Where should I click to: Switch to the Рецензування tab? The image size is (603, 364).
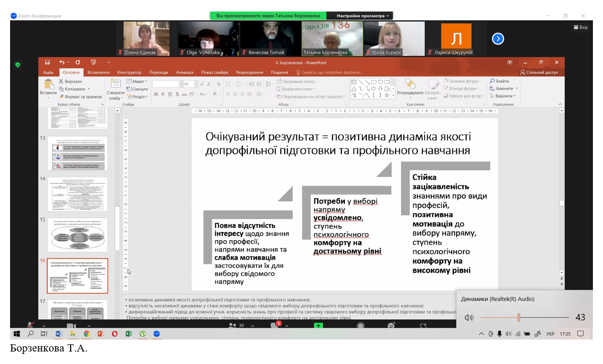tap(250, 73)
